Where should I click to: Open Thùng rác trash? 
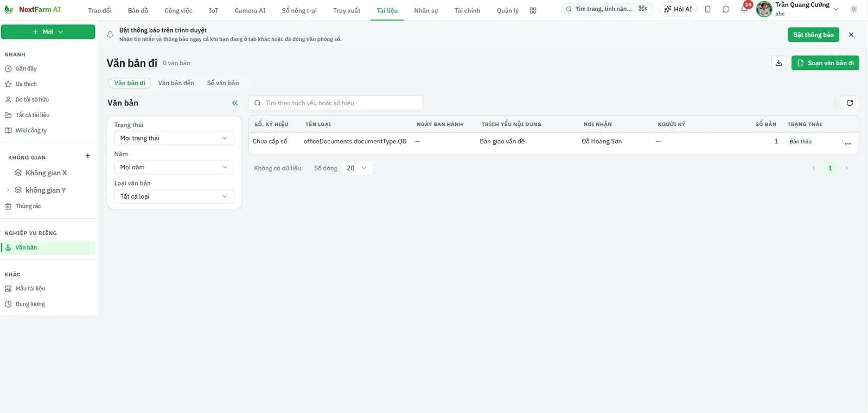click(x=49, y=206)
